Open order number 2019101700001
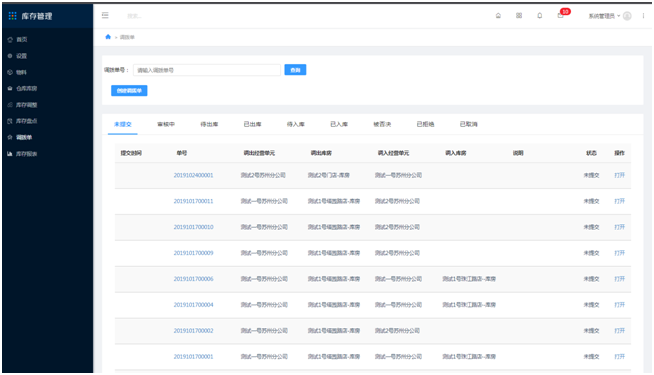 (194, 356)
